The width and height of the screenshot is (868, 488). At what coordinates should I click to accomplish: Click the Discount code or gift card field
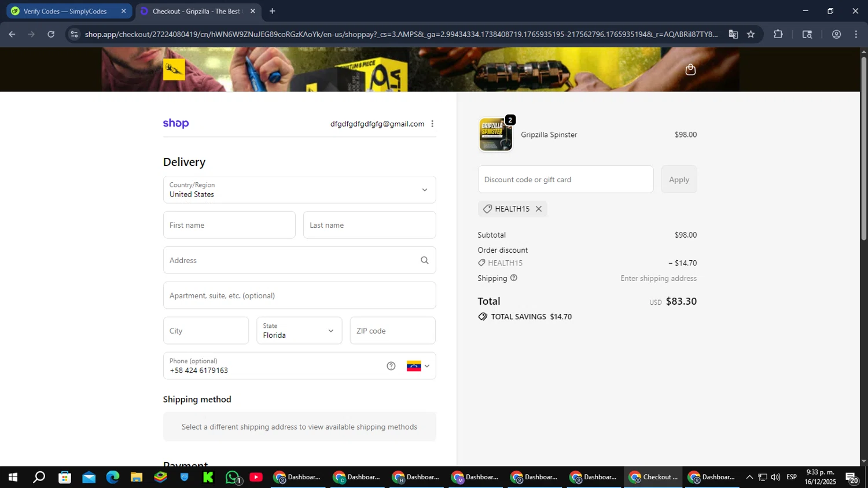pyautogui.click(x=565, y=179)
